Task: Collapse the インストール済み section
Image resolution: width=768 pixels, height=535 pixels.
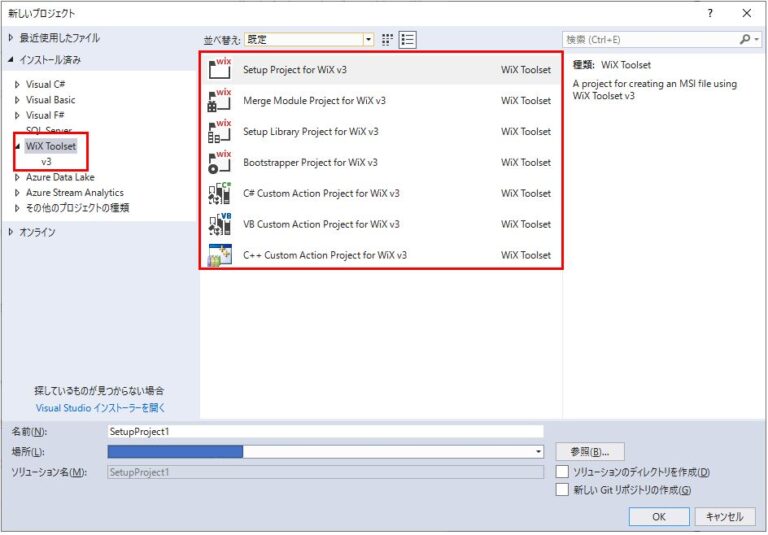Action: 11,60
